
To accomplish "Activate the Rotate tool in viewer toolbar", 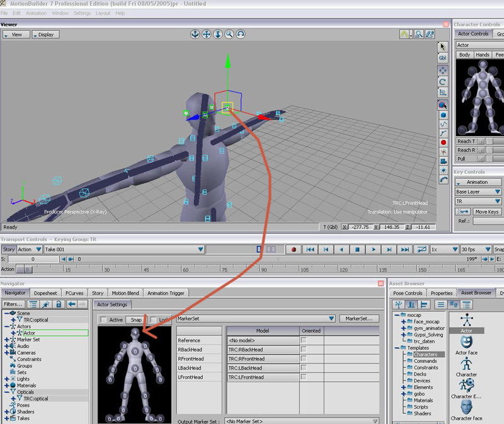I will click(x=443, y=81).
